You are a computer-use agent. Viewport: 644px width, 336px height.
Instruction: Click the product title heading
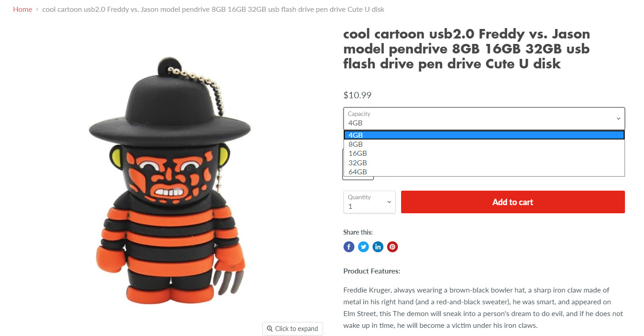click(x=466, y=49)
